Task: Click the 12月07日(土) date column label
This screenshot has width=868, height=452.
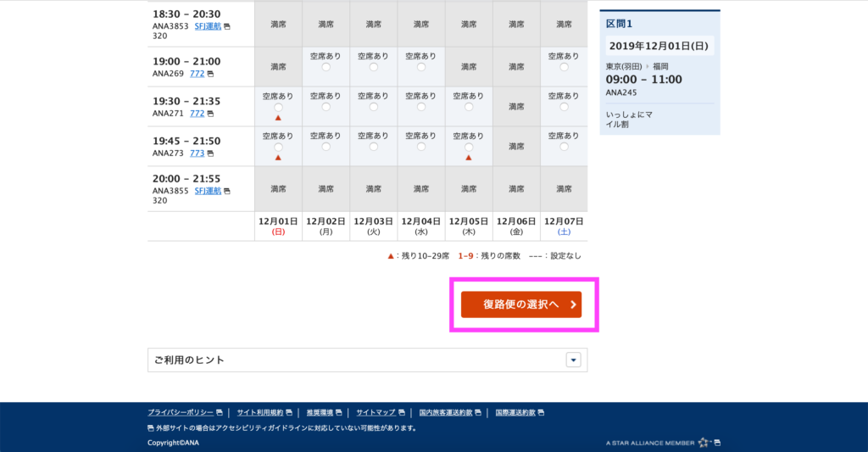Action: 564,226
